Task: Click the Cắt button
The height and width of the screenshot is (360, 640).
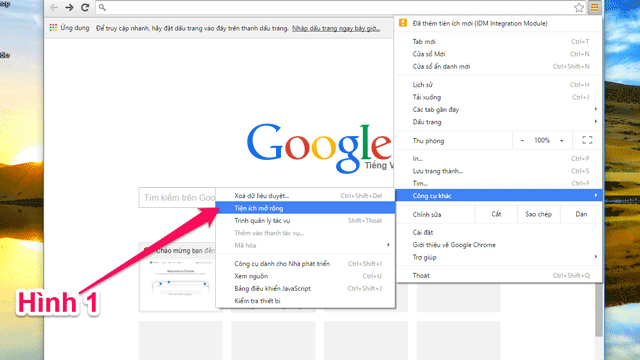Action: pyautogui.click(x=496, y=214)
